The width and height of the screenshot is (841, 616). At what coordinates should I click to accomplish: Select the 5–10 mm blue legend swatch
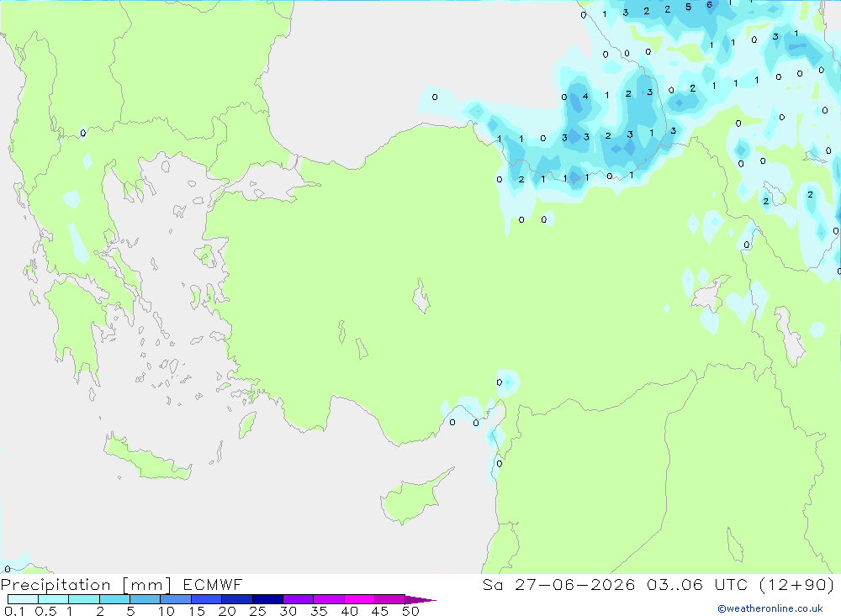(x=145, y=599)
